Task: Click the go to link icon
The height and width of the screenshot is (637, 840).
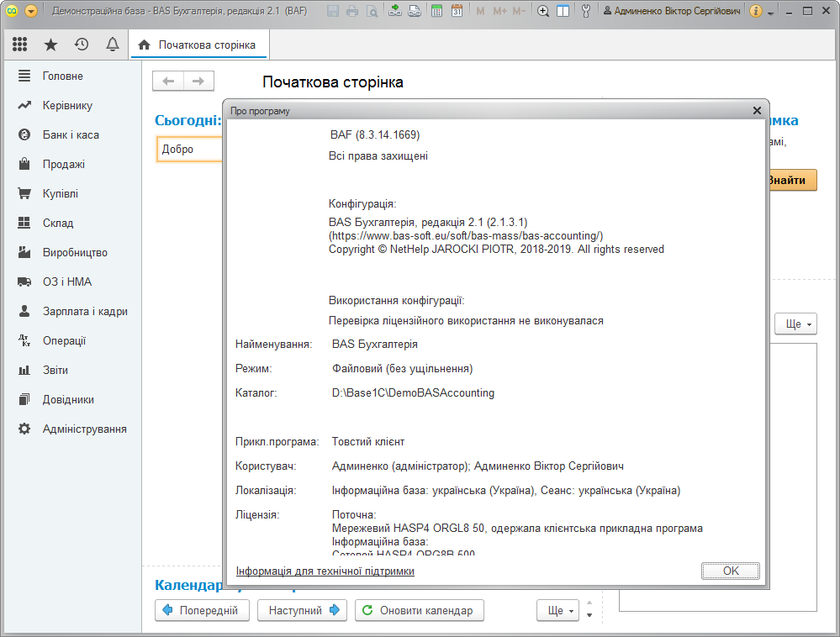Action: click(415, 11)
